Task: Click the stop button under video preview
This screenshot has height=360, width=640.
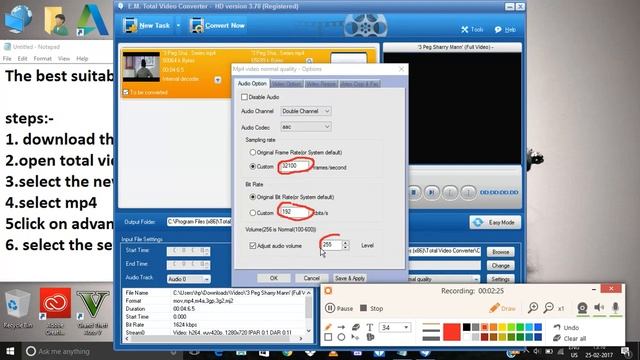Action: (413, 192)
